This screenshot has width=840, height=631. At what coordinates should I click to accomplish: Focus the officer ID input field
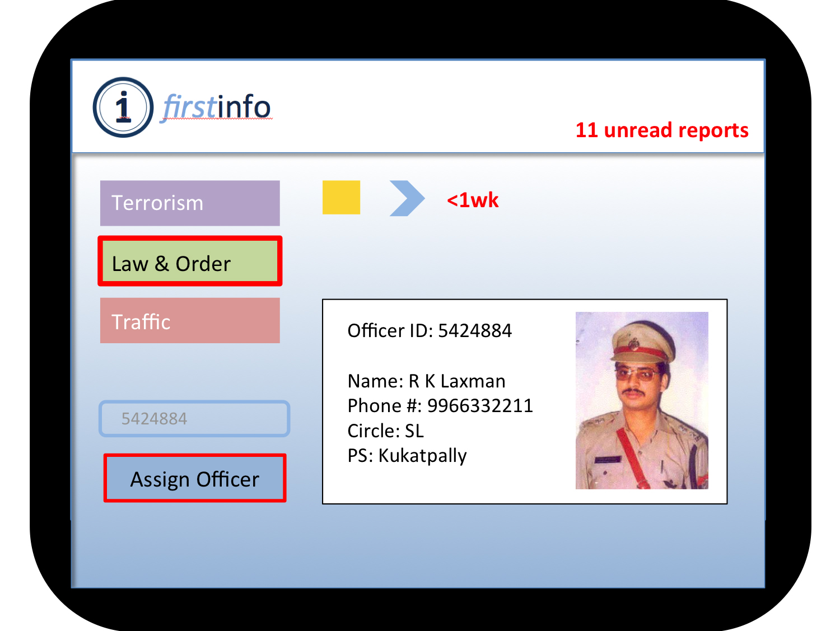pos(194,419)
